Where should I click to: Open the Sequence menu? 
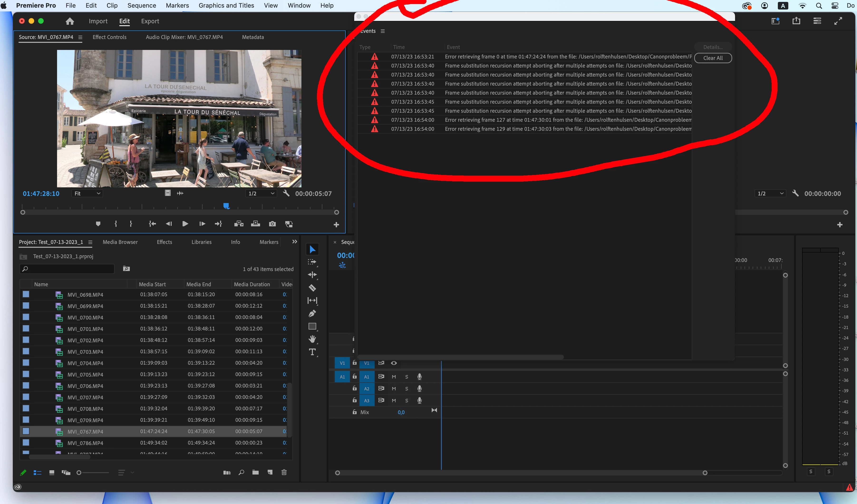pyautogui.click(x=141, y=5)
